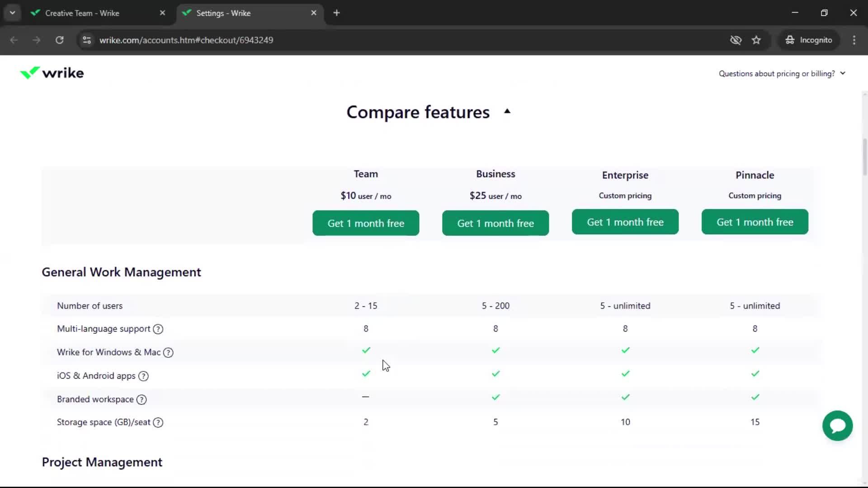The height and width of the screenshot is (488, 868).
Task: Open Wrike for Windows & Mac help icon
Action: [x=168, y=352]
